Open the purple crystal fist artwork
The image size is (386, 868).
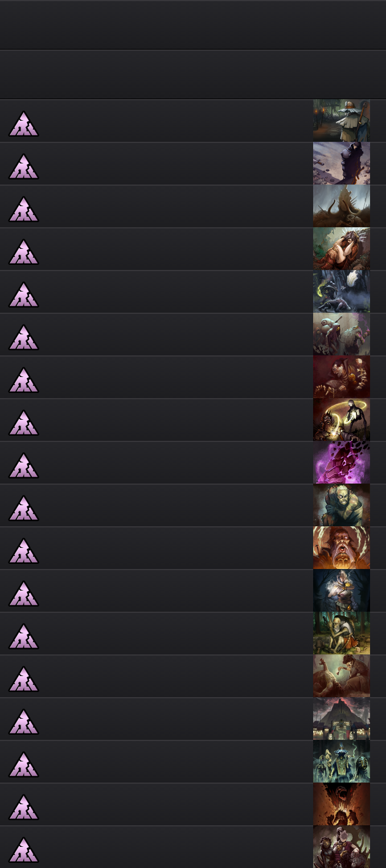click(342, 462)
